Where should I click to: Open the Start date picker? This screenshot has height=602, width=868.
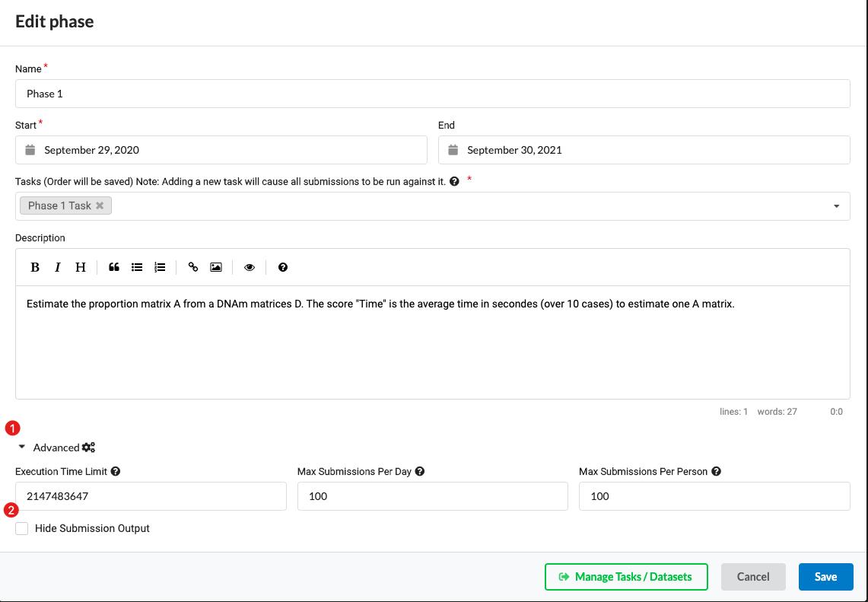pos(221,150)
